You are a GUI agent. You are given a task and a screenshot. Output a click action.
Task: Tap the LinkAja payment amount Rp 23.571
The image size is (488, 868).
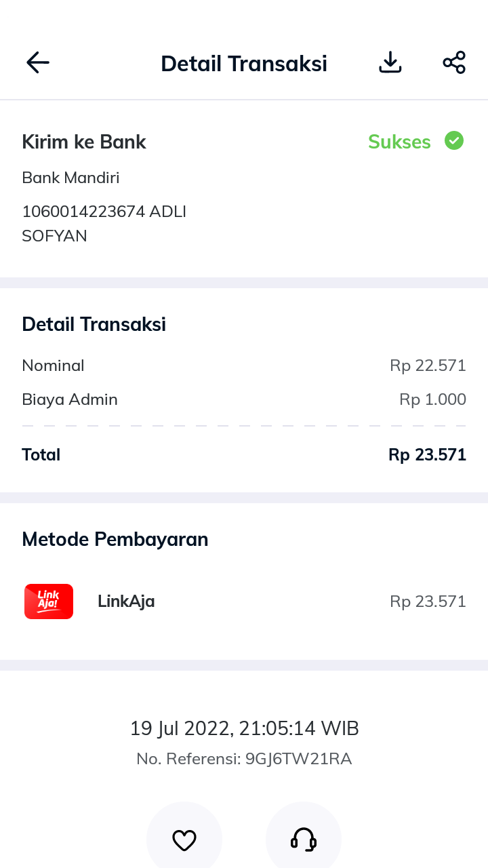(428, 601)
